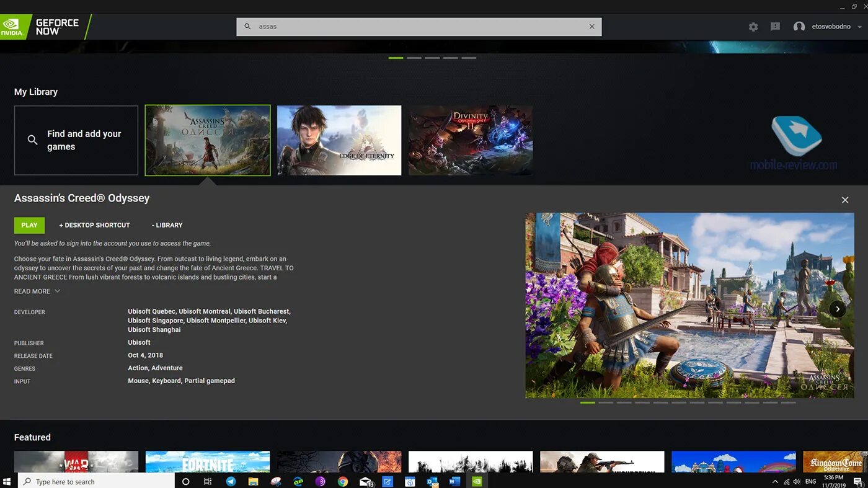
Task: Show the next screenshot with the arrow
Action: pos(838,308)
